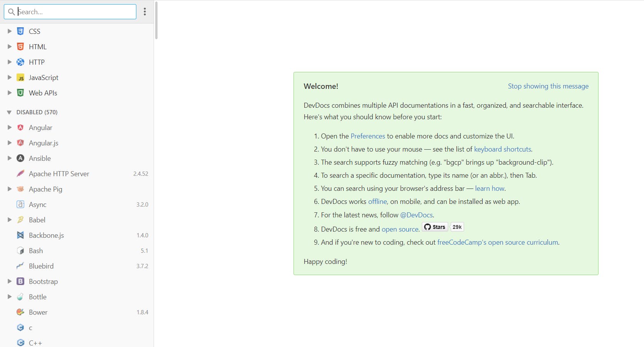Viewport: 644px width, 347px height.
Task: Click the C language icon
Action: click(20, 327)
